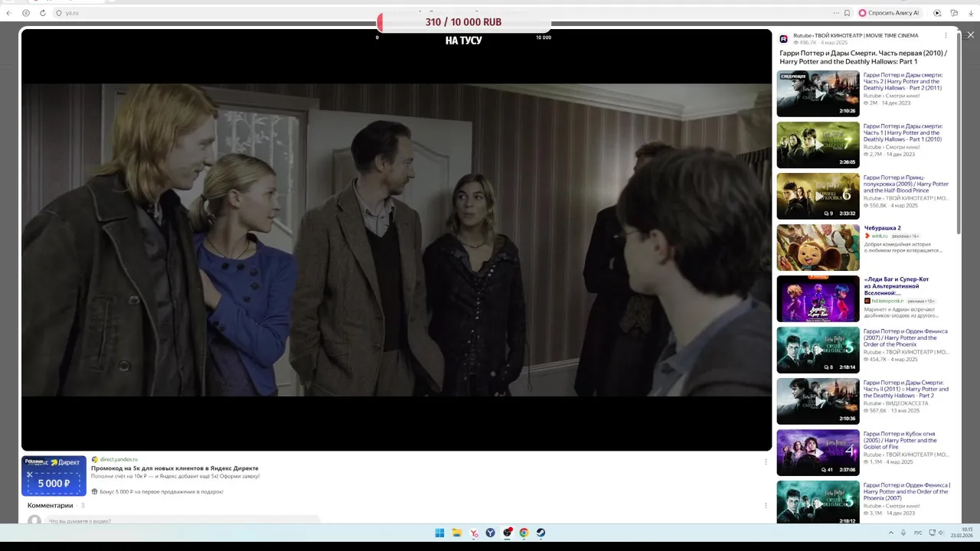Open the Леди Баг и Супер-Кот ad thumbnail
Screen dimensions: 980x551
[x=818, y=298]
